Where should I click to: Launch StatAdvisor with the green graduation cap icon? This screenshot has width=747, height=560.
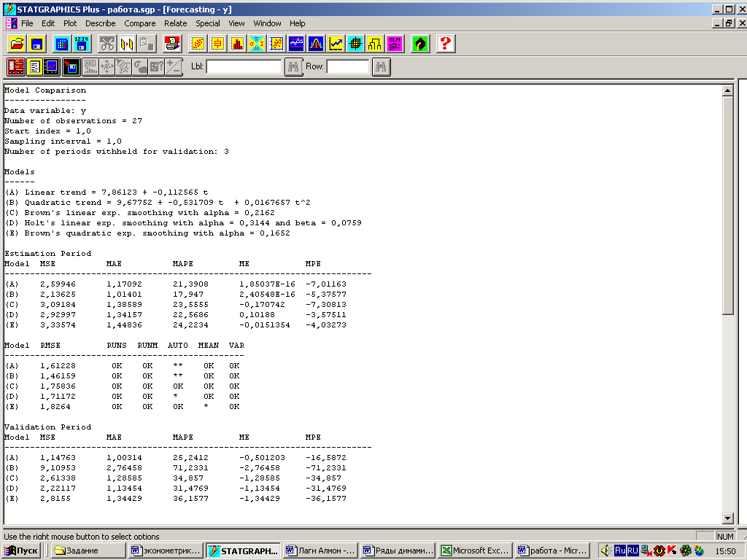point(419,44)
